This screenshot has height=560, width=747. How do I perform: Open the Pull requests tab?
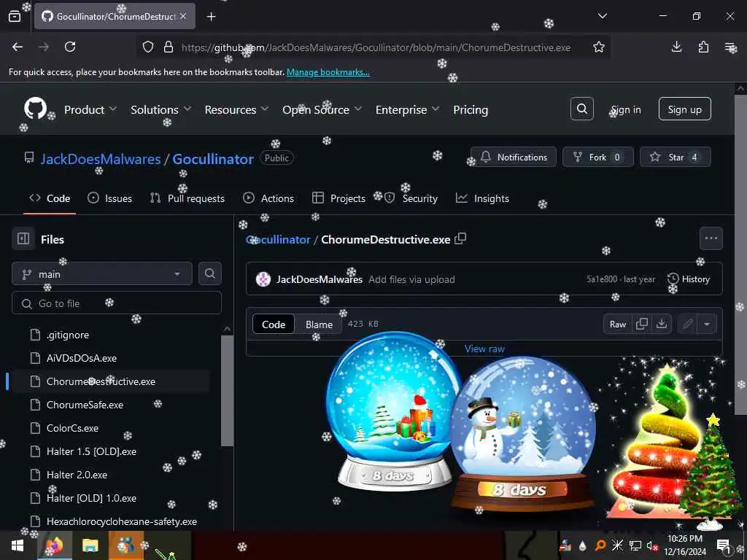point(187,198)
